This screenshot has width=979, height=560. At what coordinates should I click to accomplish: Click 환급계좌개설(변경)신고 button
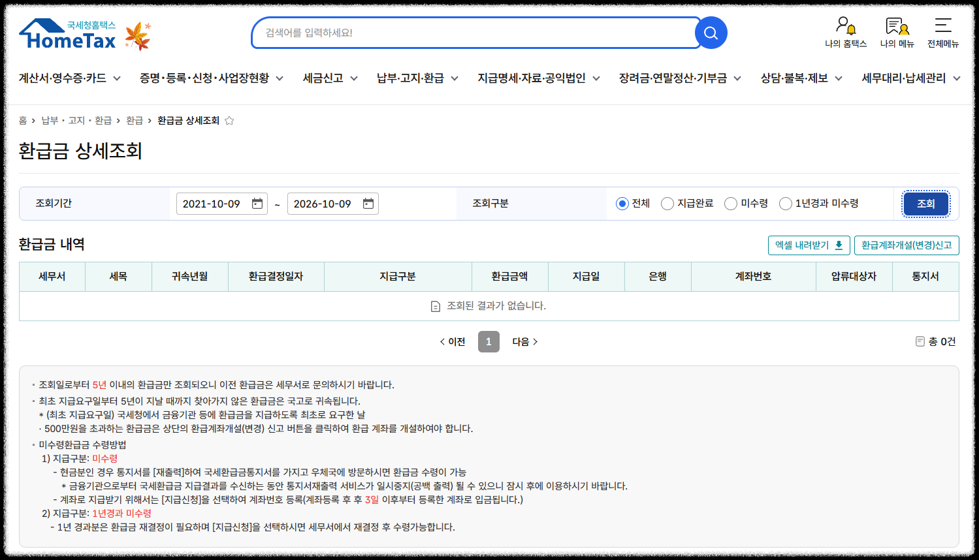(907, 245)
